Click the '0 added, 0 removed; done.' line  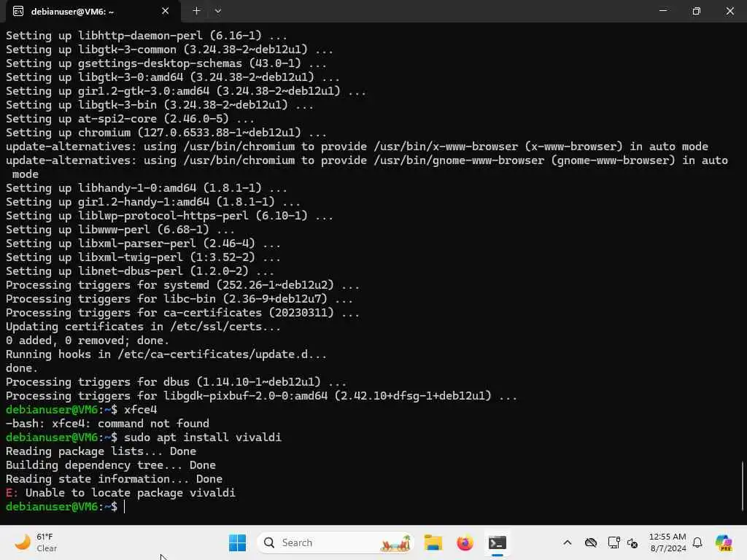click(x=88, y=340)
